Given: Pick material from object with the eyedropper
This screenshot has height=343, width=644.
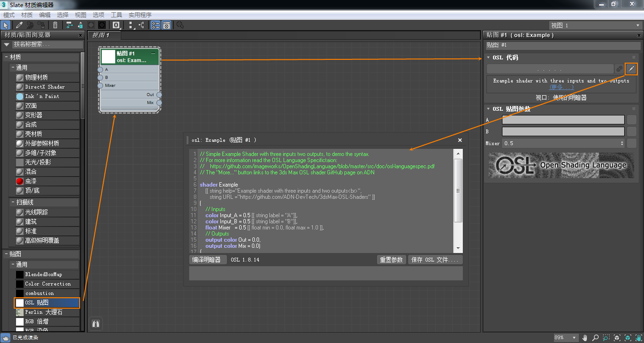Looking at the screenshot, I should (19, 25).
